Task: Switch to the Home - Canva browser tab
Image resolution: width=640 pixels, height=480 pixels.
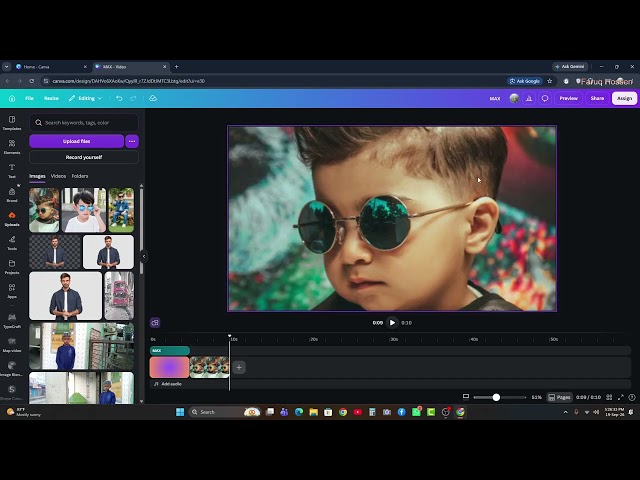Action: coord(50,67)
